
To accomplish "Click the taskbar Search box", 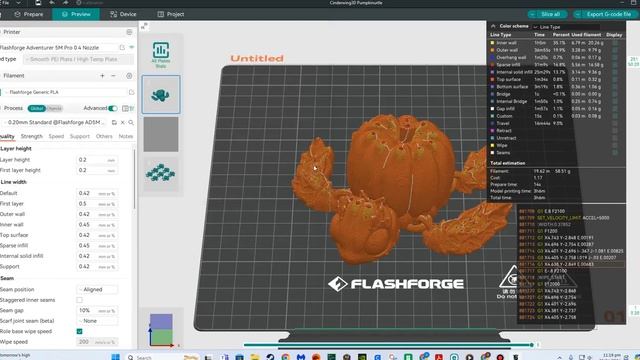I will [x=162, y=357].
